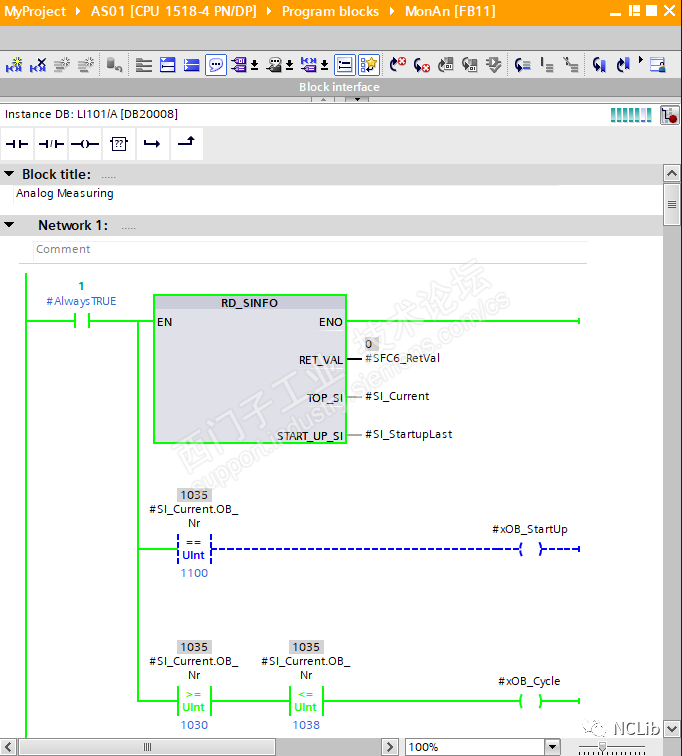
Task: Click the monitoring on/off glasses icon
Action: 657,65
